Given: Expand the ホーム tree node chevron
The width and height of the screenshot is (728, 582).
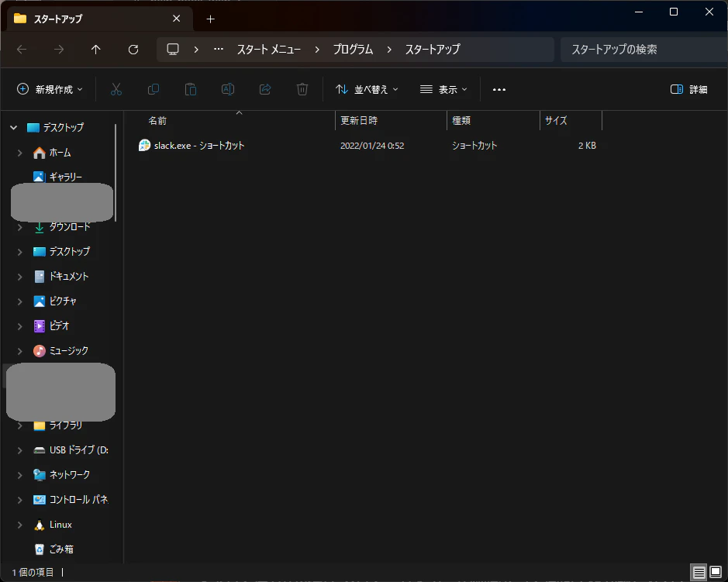Looking at the screenshot, I should tap(19, 152).
